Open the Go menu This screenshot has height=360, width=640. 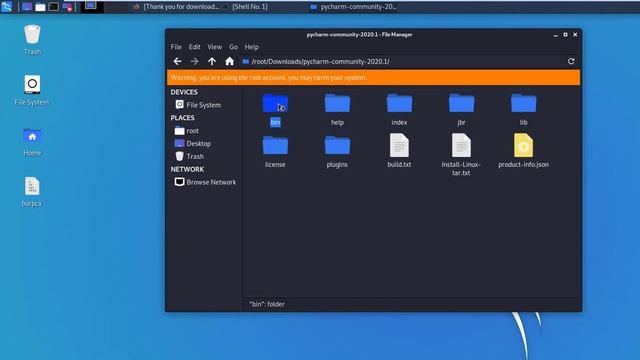coord(233,47)
